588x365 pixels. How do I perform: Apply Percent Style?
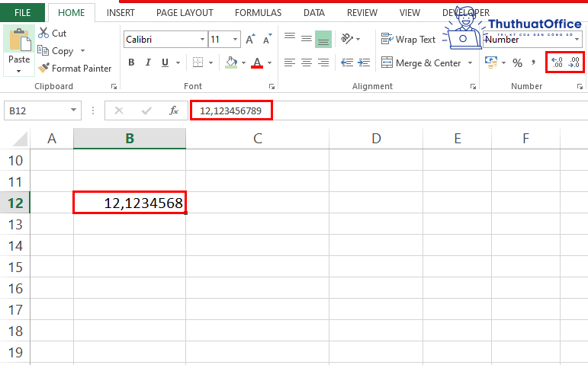518,62
